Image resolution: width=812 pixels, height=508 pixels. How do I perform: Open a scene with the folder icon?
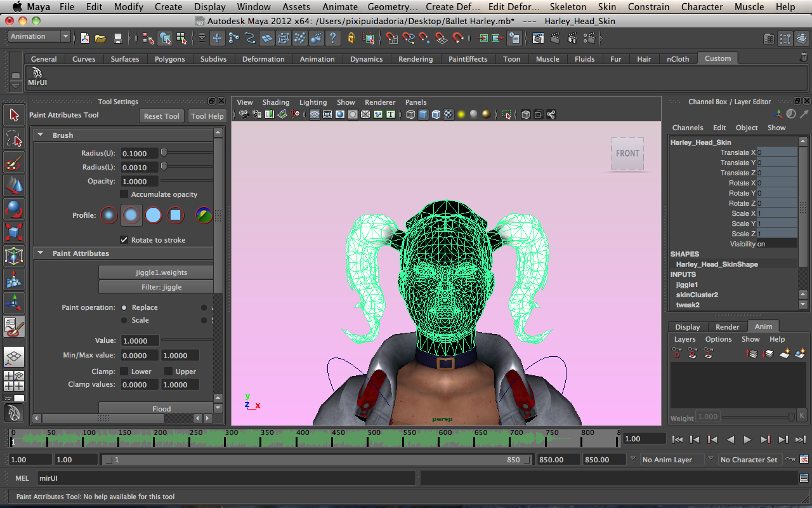coord(101,38)
